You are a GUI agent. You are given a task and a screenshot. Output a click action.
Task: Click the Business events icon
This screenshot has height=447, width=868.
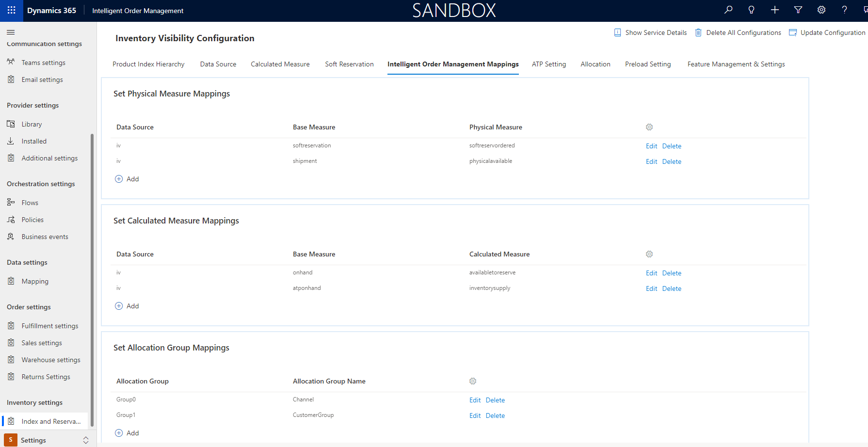11,236
